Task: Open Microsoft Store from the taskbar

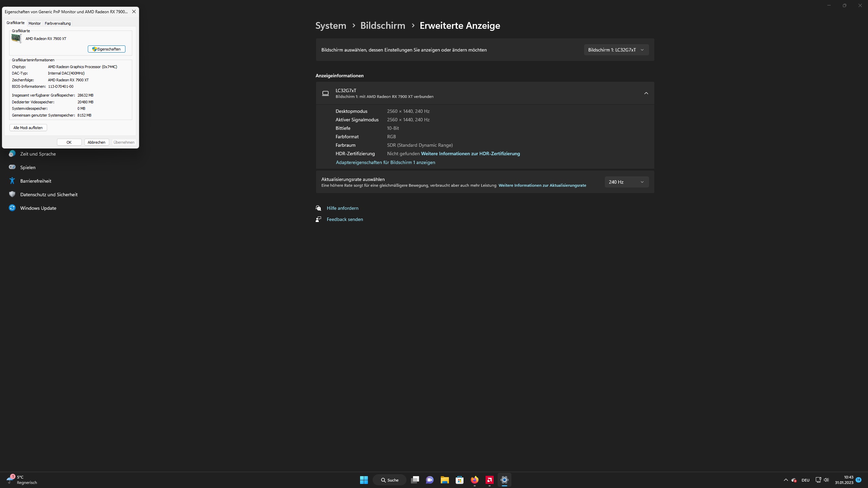Action: click(460, 480)
